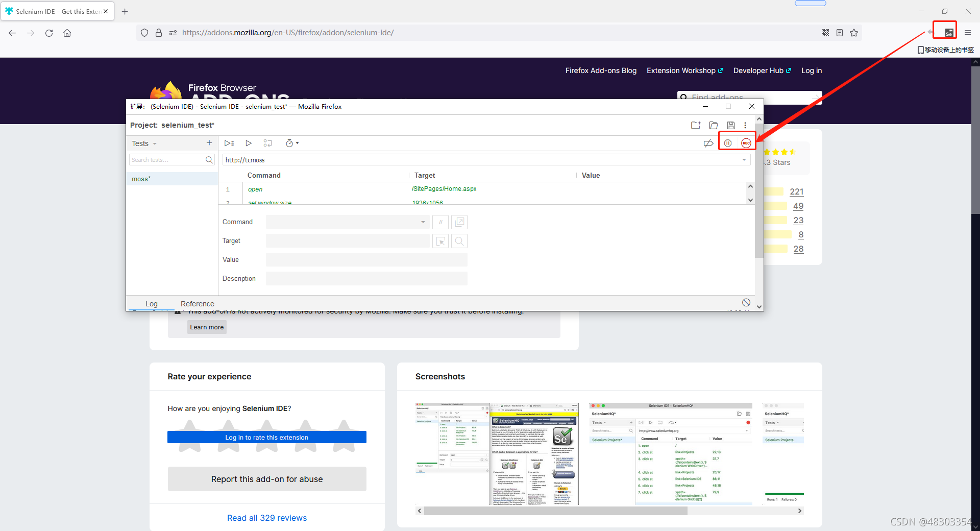Click find target in page icon
980x531 pixels.
click(x=460, y=241)
